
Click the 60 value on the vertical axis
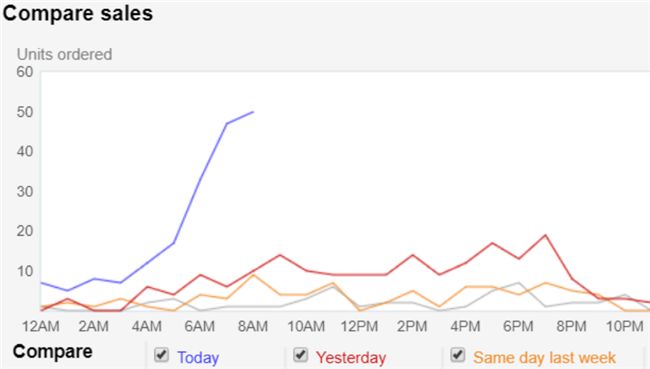coord(25,72)
